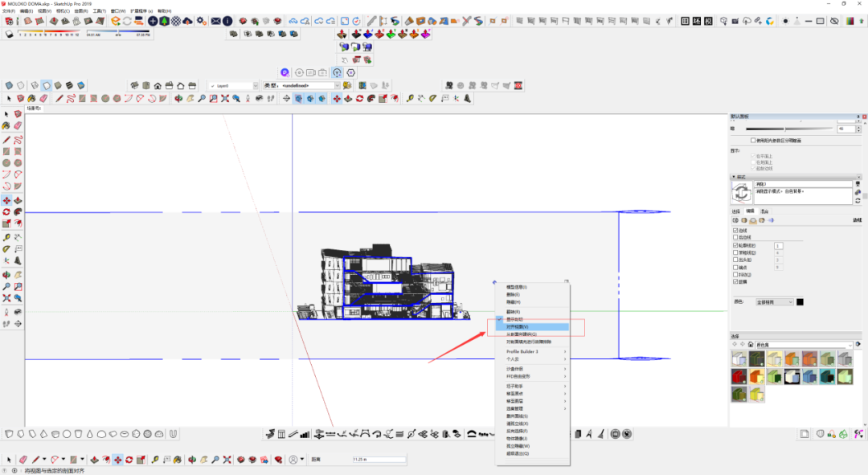Click the details arrow beside collection dropdown
The height and width of the screenshot is (475, 868).
858,344
